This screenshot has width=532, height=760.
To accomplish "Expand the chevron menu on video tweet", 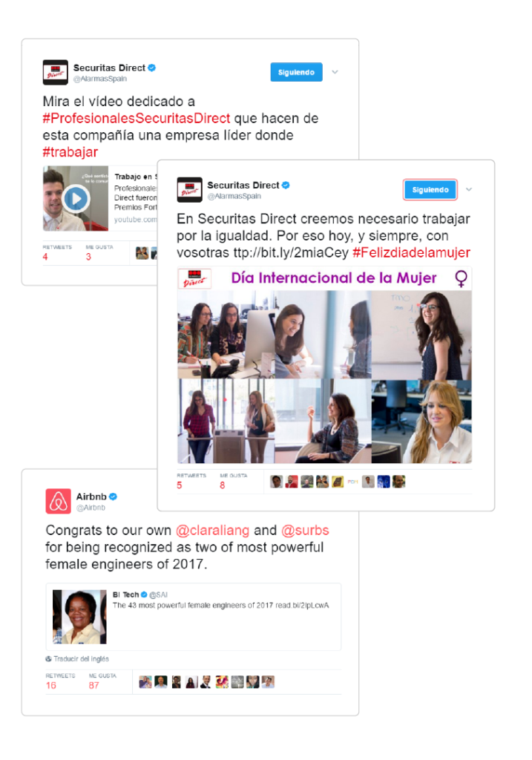I will [x=335, y=72].
